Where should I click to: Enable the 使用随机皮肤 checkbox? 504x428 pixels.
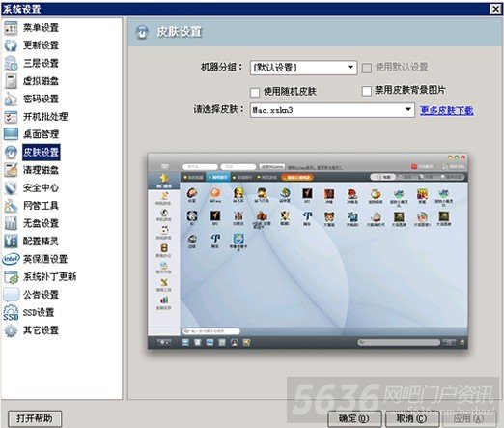[255, 93]
